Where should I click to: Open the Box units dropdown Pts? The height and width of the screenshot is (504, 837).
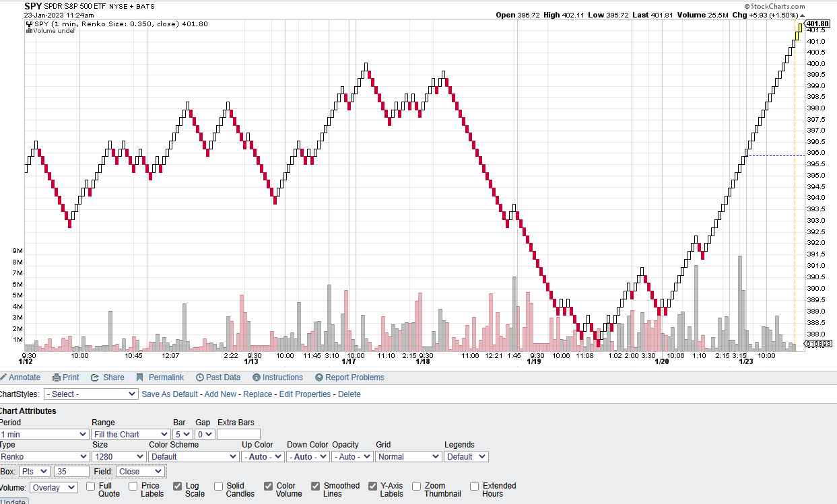34,472
